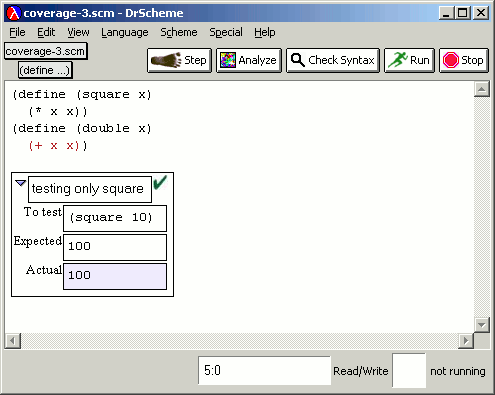Open the Help menu
This screenshot has height=395, width=495.
265,32
